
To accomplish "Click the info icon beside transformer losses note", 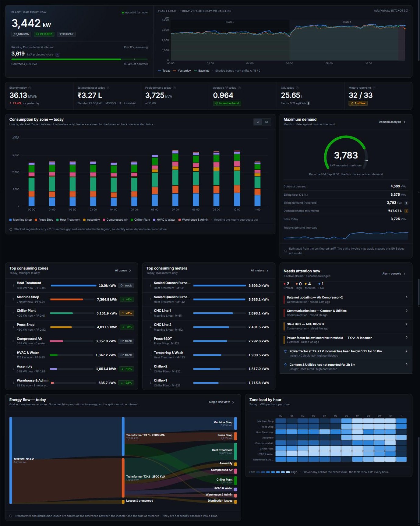I will point(11,516).
